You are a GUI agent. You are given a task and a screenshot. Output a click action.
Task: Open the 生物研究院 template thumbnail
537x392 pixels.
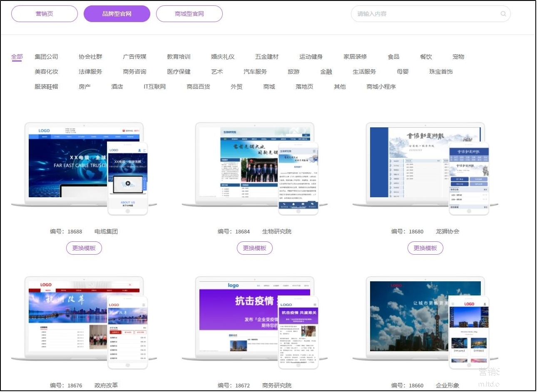coord(255,166)
